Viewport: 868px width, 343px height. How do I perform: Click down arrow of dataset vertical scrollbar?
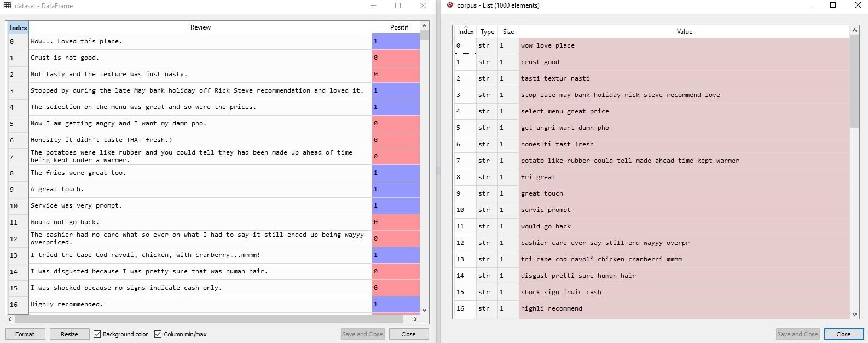424,310
